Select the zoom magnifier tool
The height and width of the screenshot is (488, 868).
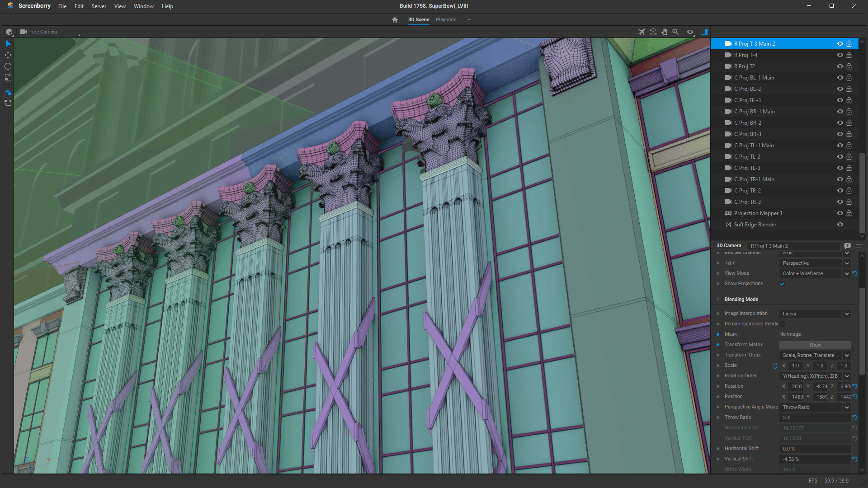pyautogui.click(x=675, y=32)
